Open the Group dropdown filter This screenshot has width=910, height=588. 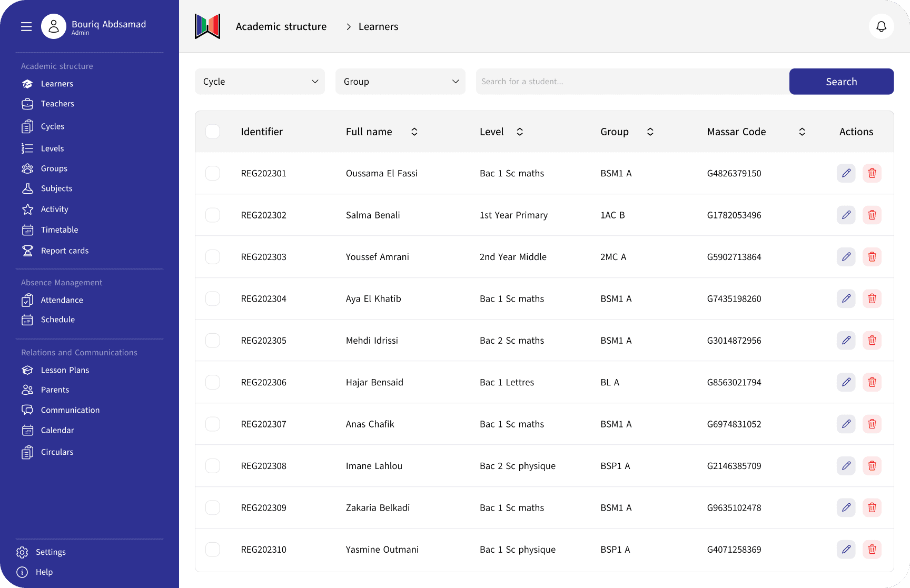click(x=400, y=82)
